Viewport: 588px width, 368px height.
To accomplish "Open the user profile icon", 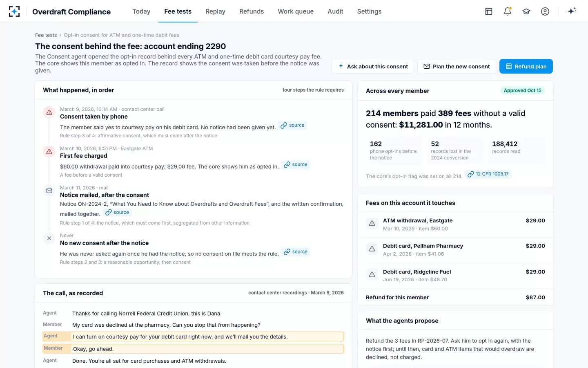I will pyautogui.click(x=545, y=11).
